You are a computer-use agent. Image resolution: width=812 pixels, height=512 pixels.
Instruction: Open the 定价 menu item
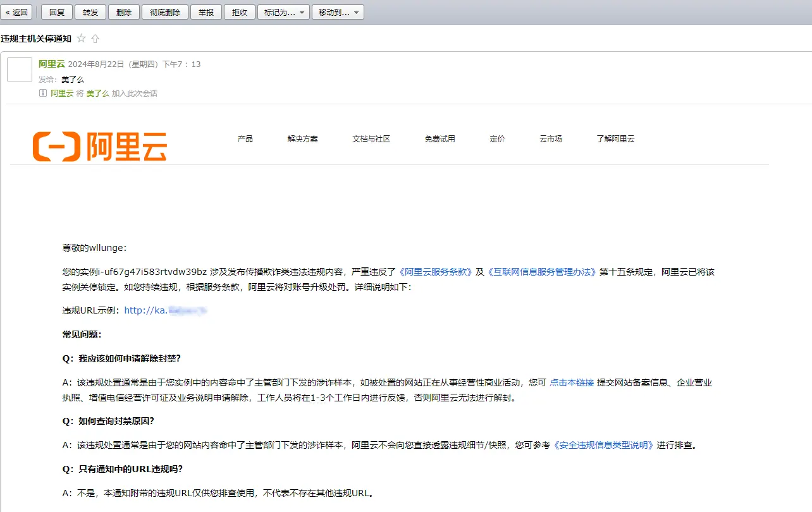coord(498,138)
